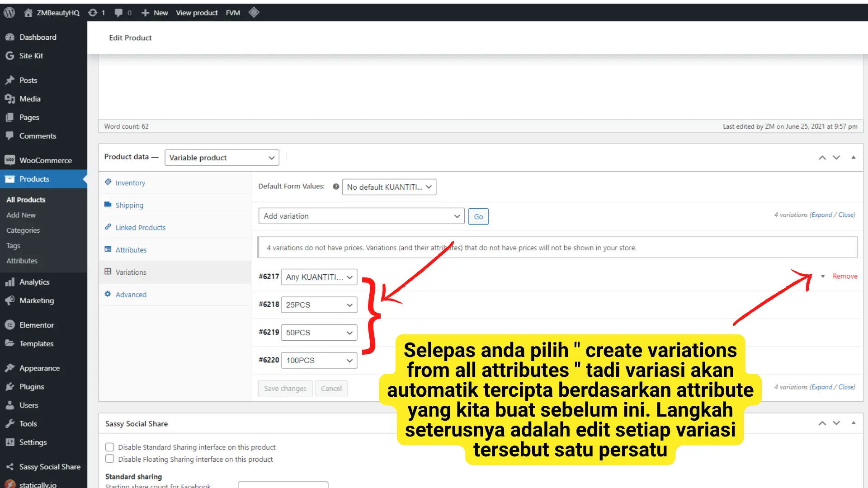The height and width of the screenshot is (488, 868).
Task: Collapse the Sassy Social Share panel arrow
Action: [854, 423]
